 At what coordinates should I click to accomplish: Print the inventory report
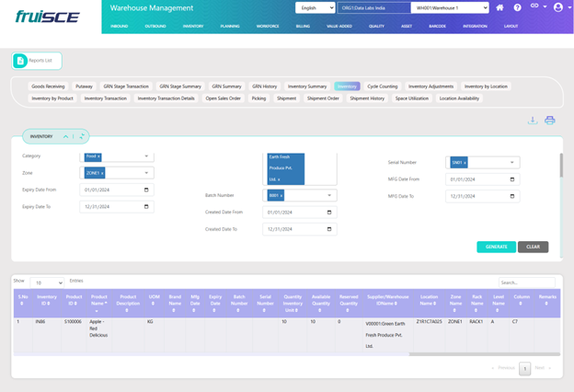[x=549, y=121]
